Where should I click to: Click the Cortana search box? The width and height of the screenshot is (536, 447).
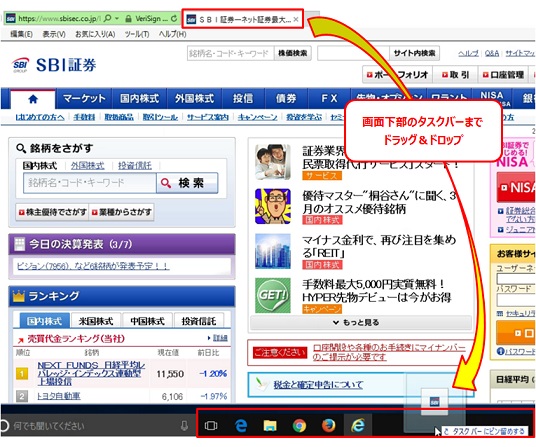[x=96, y=426]
